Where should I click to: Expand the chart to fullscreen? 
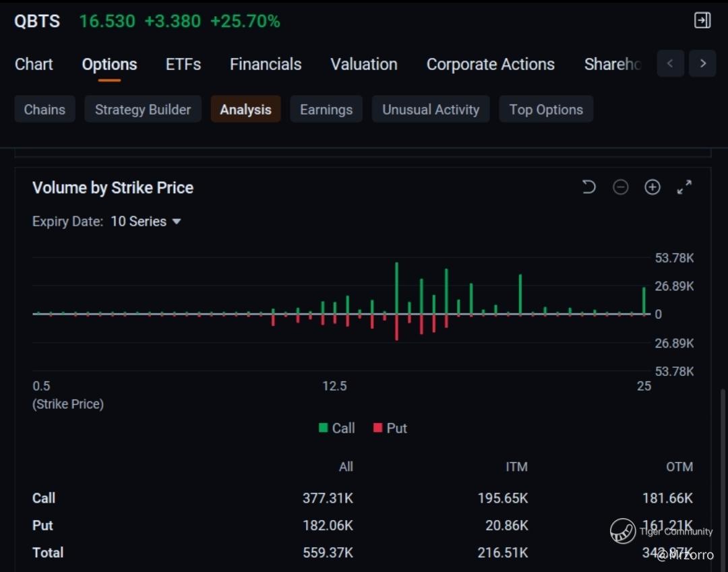click(x=684, y=187)
